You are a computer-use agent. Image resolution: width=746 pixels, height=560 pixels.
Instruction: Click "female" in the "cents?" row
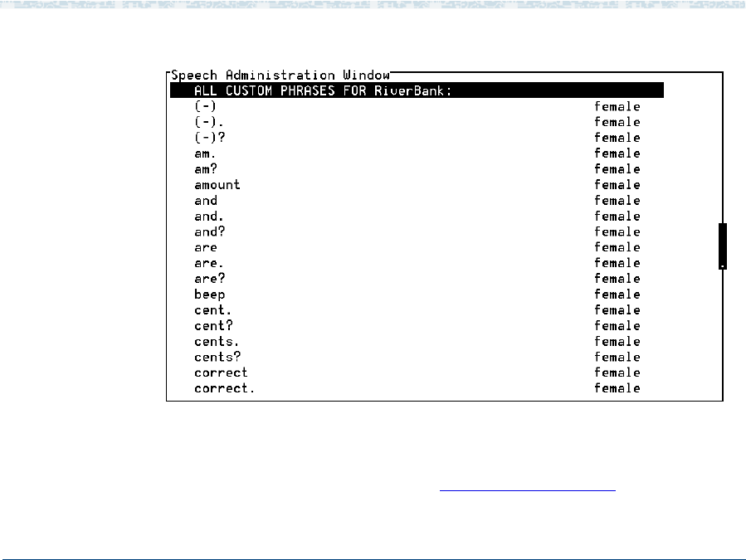click(x=617, y=357)
